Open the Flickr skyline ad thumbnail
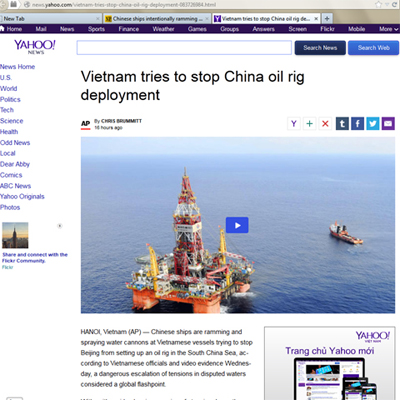 coord(15,235)
